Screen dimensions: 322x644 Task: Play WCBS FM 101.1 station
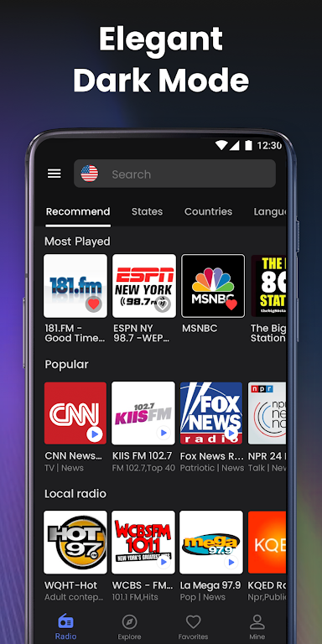tap(164, 562)
